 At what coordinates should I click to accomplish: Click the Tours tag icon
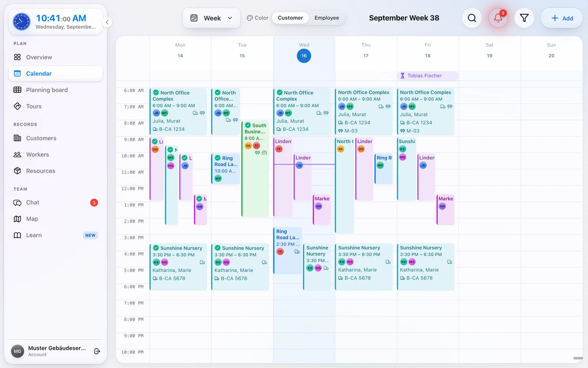coord(18,106)
